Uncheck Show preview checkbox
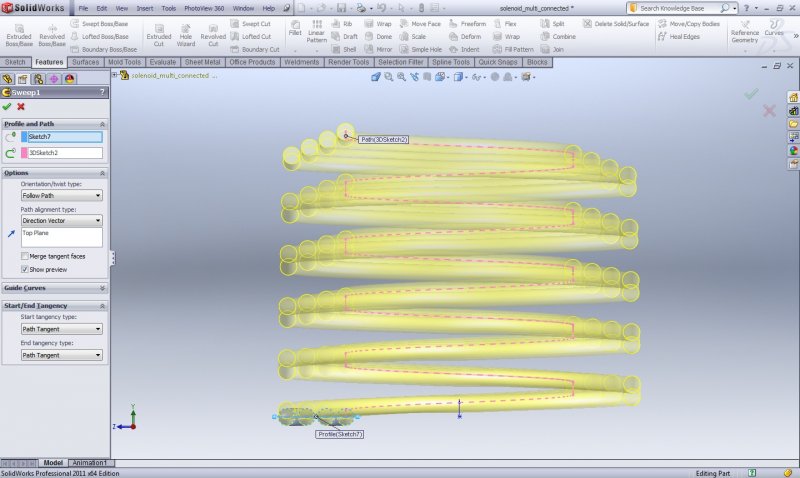Image resolution: width=800 pixels, height=478 pixels. (25, 269)
